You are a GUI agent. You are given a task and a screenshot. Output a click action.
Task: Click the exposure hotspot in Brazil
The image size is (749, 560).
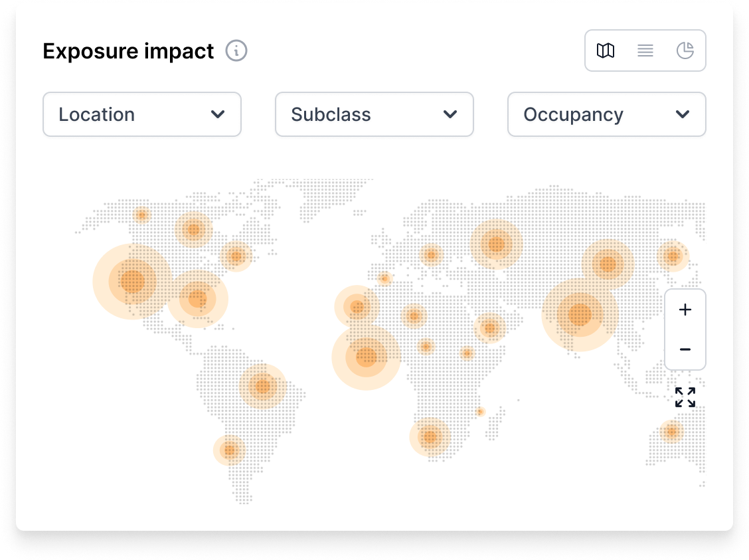[263, 386]
